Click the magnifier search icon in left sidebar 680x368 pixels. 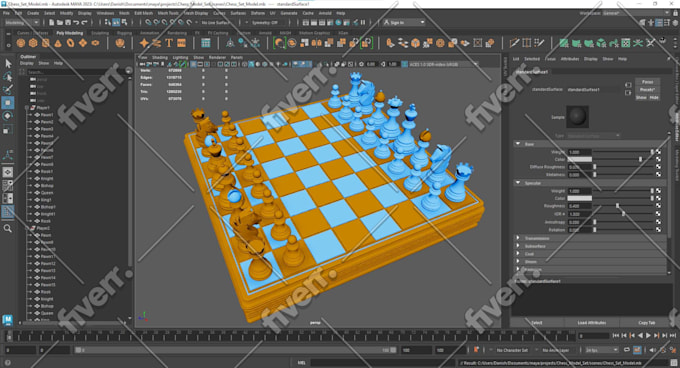point(8,228)
